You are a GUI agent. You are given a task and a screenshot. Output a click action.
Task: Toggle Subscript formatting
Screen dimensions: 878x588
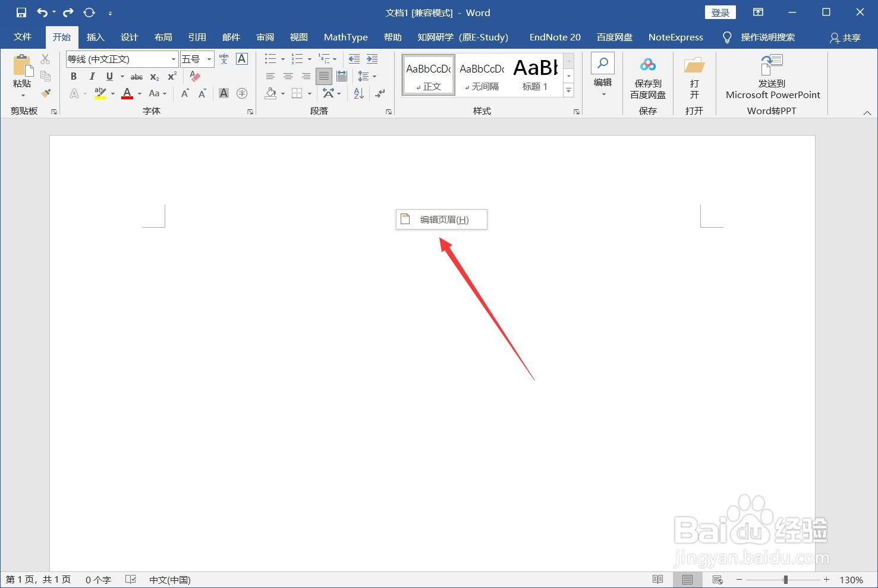(155, 76)
